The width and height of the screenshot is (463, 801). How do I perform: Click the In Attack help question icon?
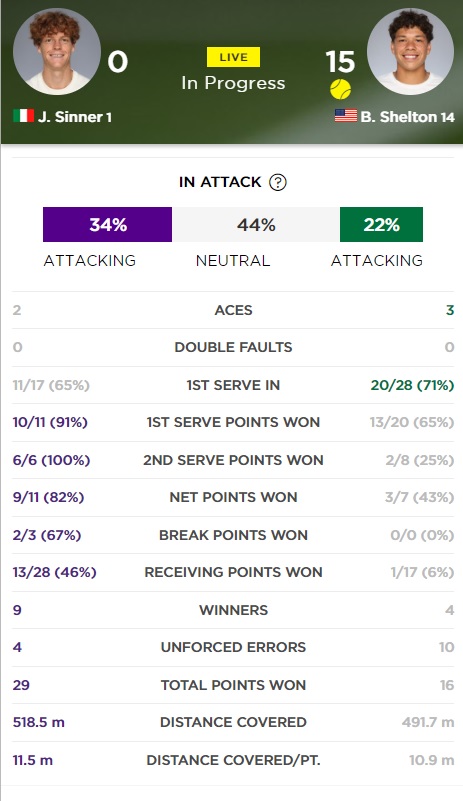pos(277,182)
